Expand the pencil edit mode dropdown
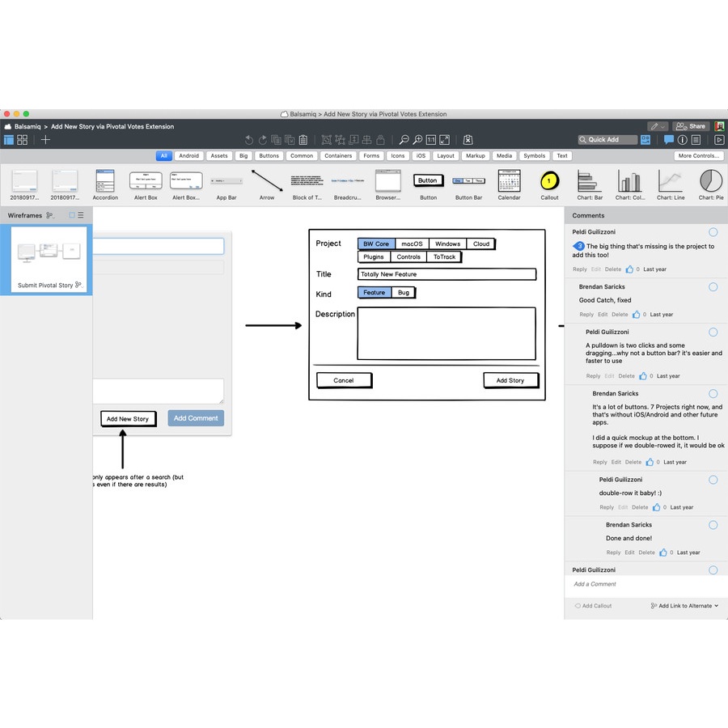The width and height of the screenshot is (728, 728). pyautogui.click(x=657, y=126)
